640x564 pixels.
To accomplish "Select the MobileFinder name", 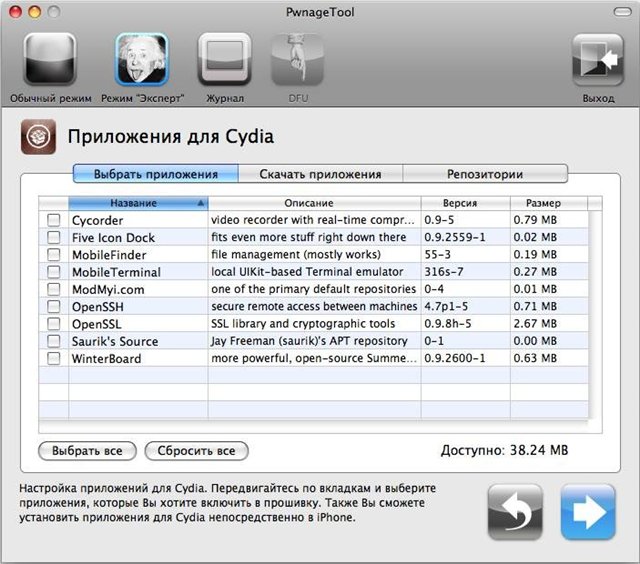I will [109, 255].
